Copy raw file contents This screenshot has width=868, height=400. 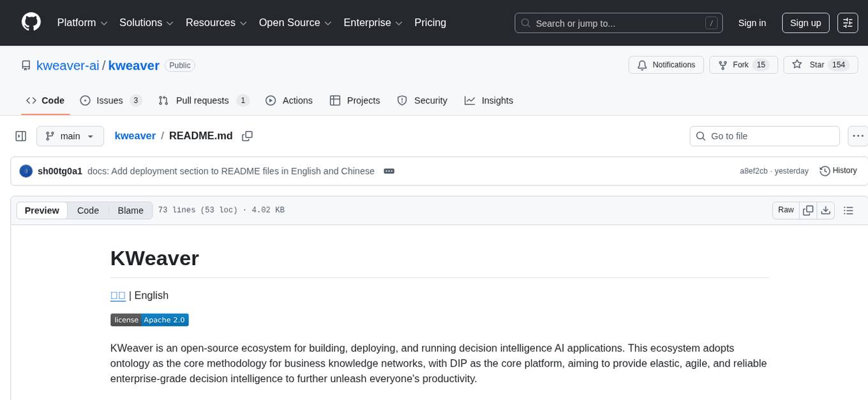[808, 210]
